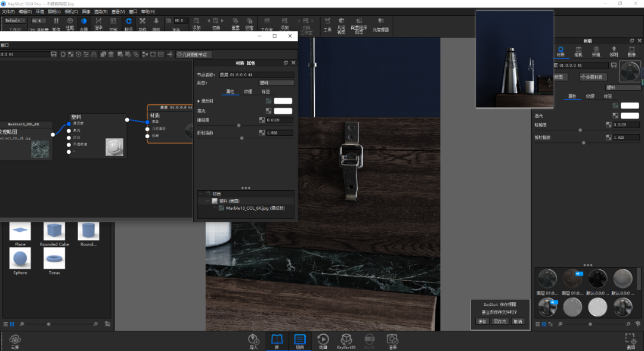Switch to the 纹理 tab in node properties
The height and width of the screenshot is (351, 644).
pos(248,92)
